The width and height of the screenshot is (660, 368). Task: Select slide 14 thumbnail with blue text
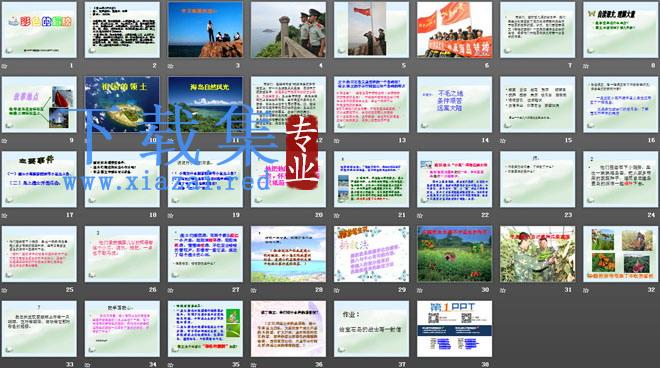point(455,104)
